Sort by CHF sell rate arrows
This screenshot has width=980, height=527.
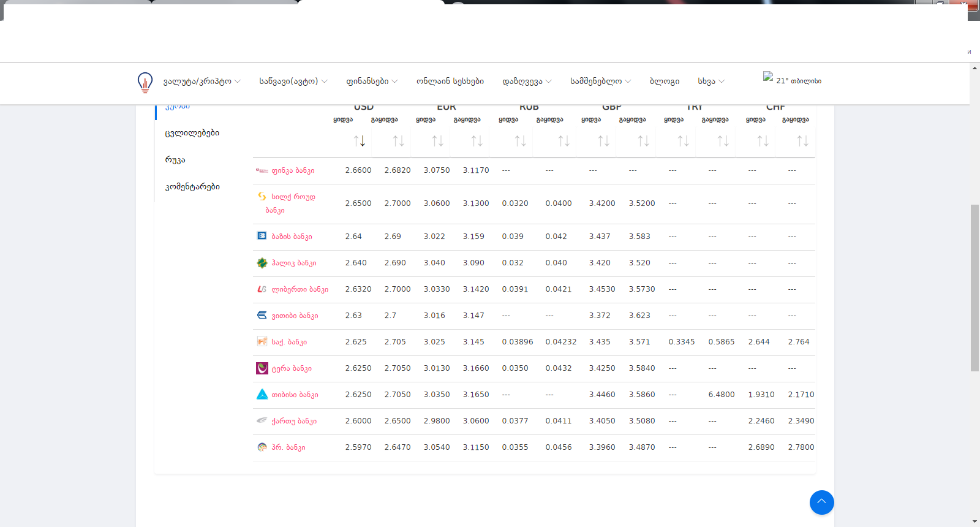(802, 141)
